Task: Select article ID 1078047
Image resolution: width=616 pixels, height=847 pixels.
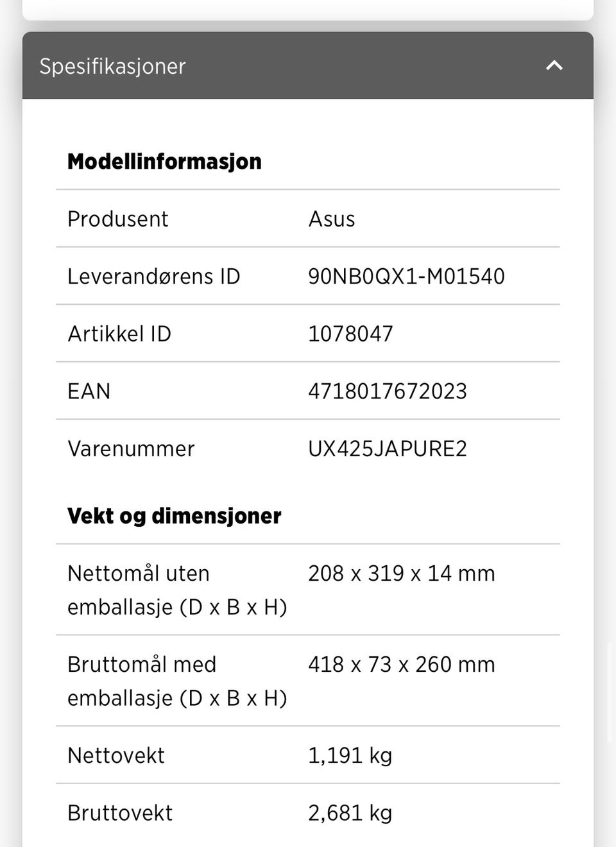Action: point(350,334)
